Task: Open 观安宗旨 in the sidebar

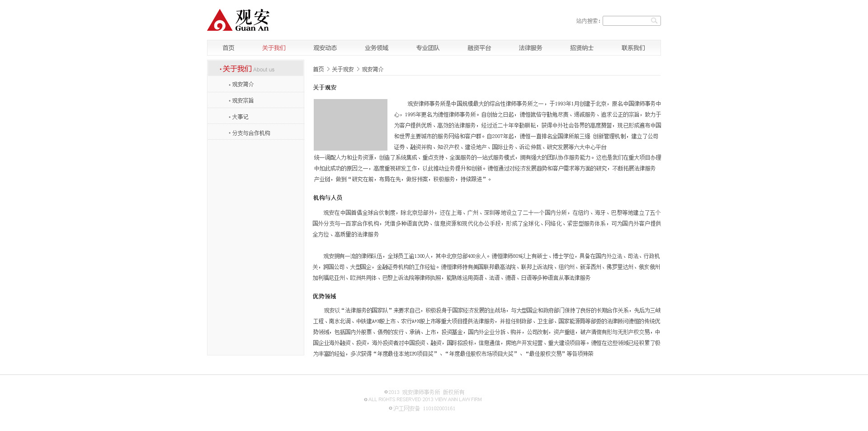Action: 243,101
